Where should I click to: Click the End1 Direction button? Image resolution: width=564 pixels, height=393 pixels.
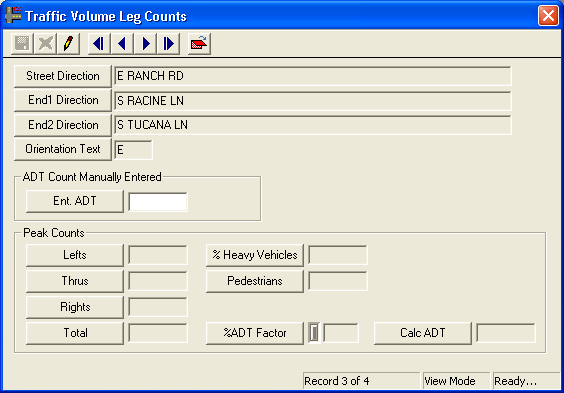point(63,100)
